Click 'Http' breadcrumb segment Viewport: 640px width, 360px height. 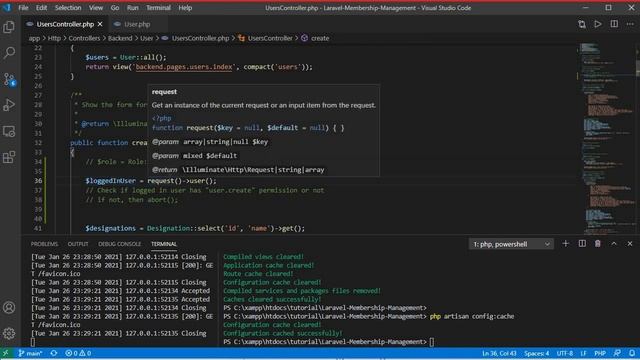[x=54, y=38]
